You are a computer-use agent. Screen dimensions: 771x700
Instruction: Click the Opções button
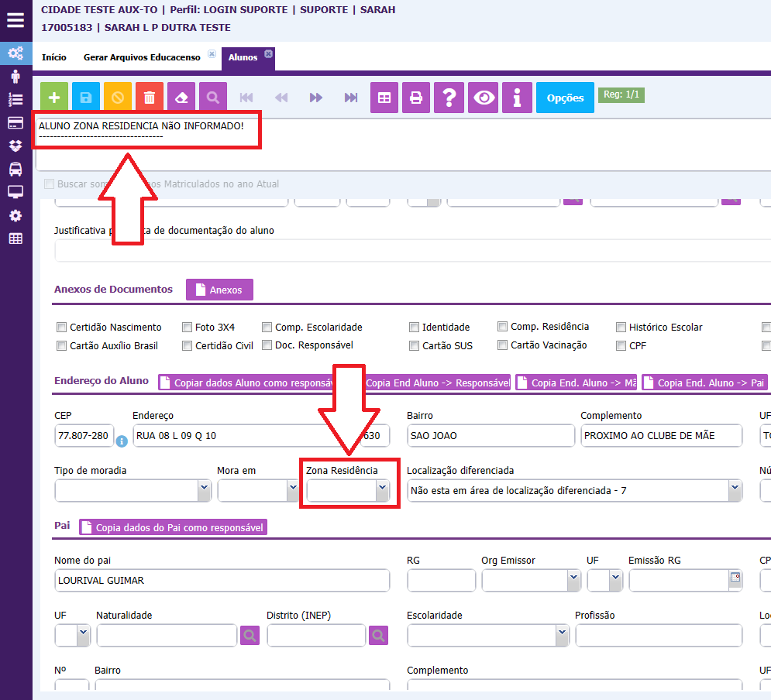click(x=565, y=98)
